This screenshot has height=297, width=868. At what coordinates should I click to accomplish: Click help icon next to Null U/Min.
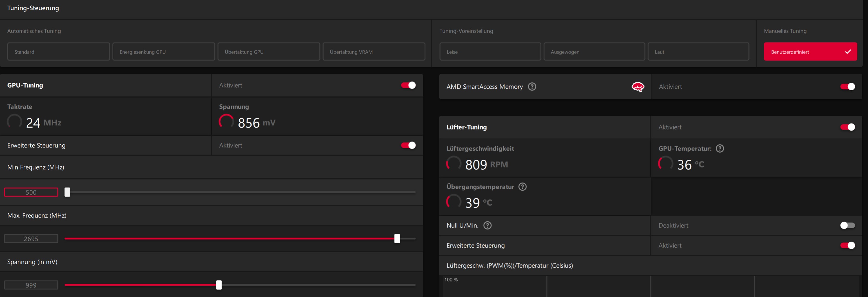tap(487, 225)
